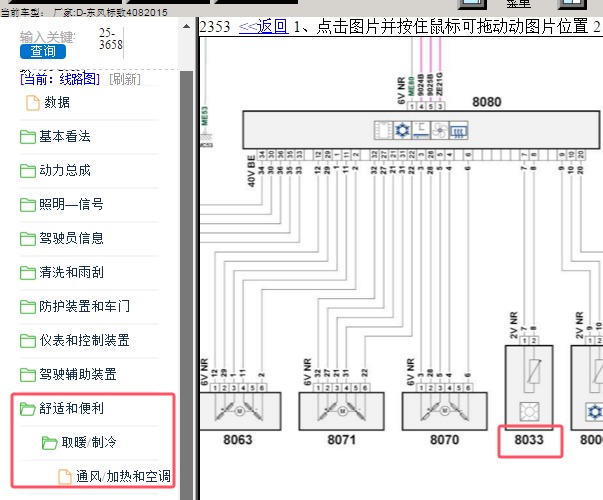Image resolution: width=603 pixels, height=500 pixels.
Task: Click the 8063 component label
Action: click(238, 440)
